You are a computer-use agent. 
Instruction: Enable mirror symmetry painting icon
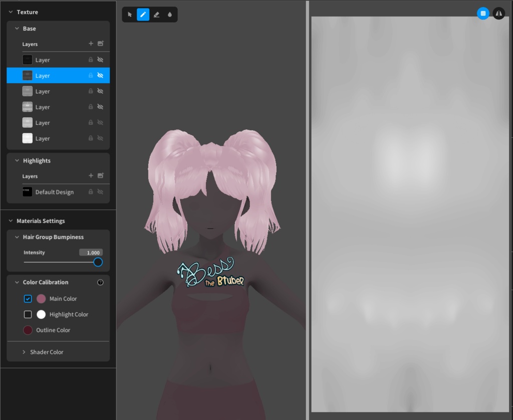coord(498,13)
